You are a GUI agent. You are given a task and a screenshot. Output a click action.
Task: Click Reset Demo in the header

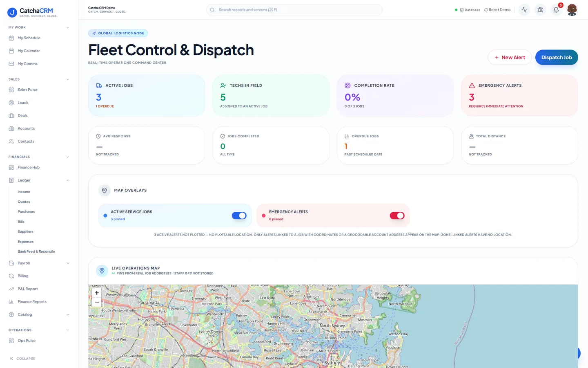[497, 10]
